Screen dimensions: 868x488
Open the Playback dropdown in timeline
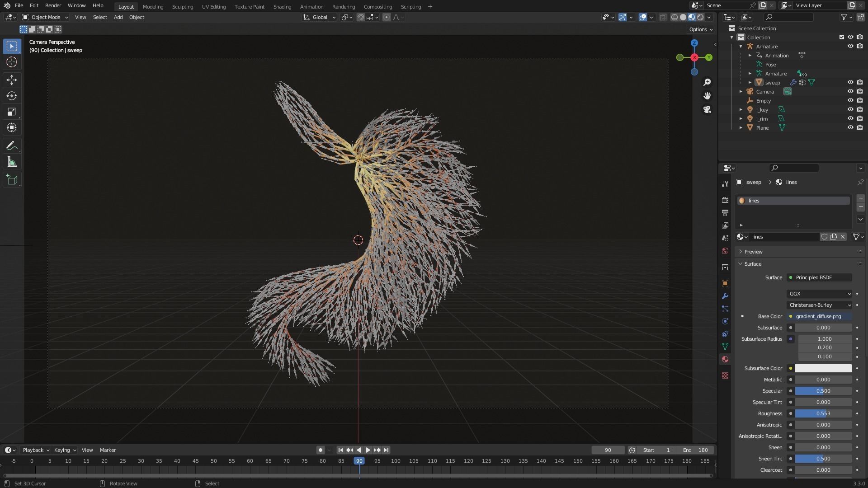tap(36, 450)
